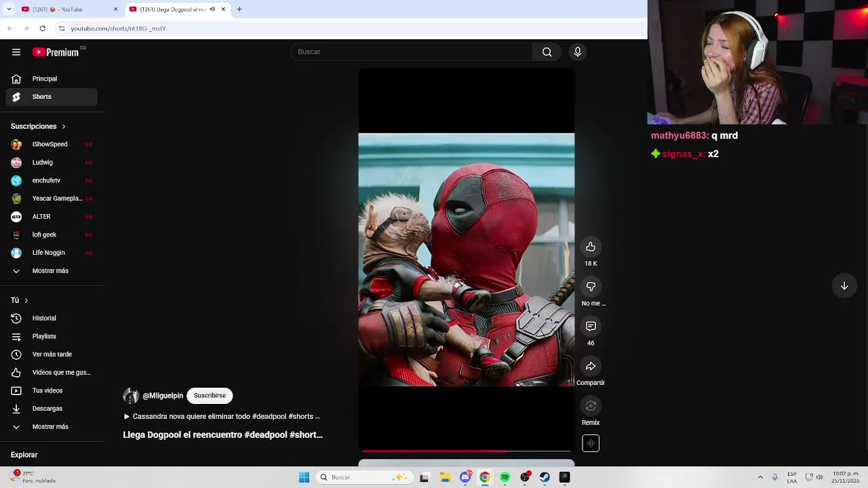
Task: Pause the Deadpool short video
Action: (x=467, y=260)
